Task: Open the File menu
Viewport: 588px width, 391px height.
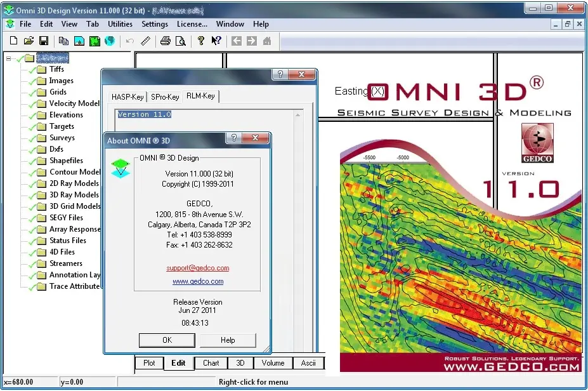Action: pyautogui.click(x=25, y=24)
